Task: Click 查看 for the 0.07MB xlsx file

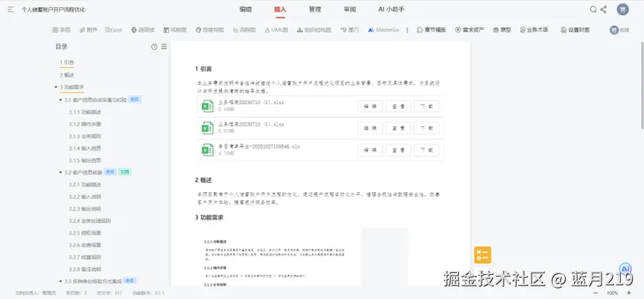Action: (399, 128)
